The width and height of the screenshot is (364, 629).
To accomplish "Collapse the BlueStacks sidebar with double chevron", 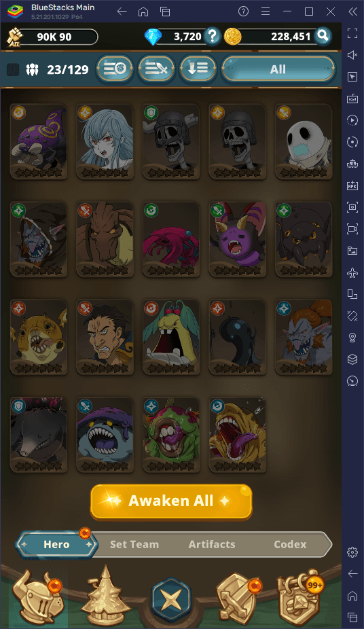I will pos(352,12).
